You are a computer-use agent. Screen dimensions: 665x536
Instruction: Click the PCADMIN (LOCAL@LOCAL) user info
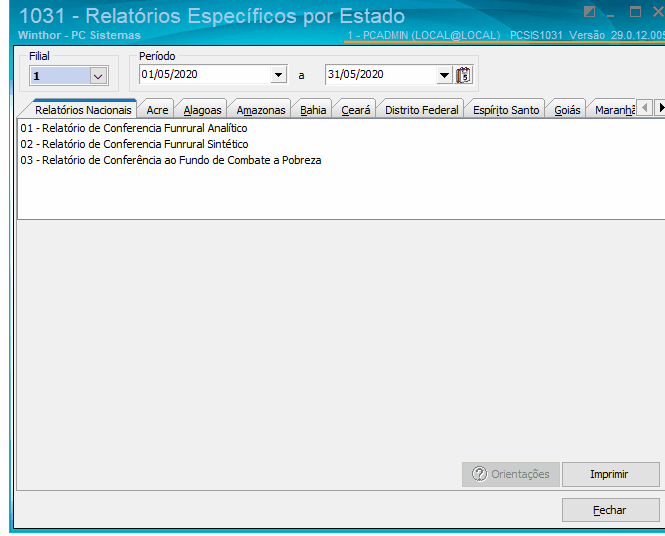point(424,35)
